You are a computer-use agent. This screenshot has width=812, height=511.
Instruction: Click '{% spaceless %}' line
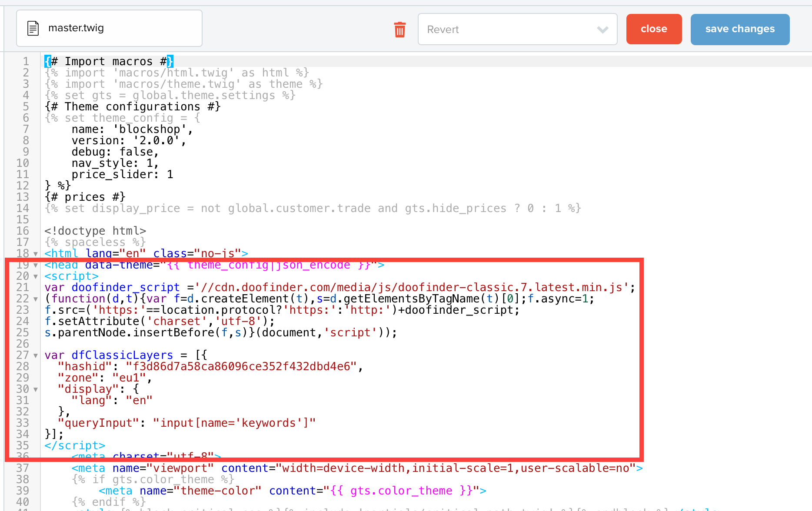pyautogui.click(x=95, y=242)
